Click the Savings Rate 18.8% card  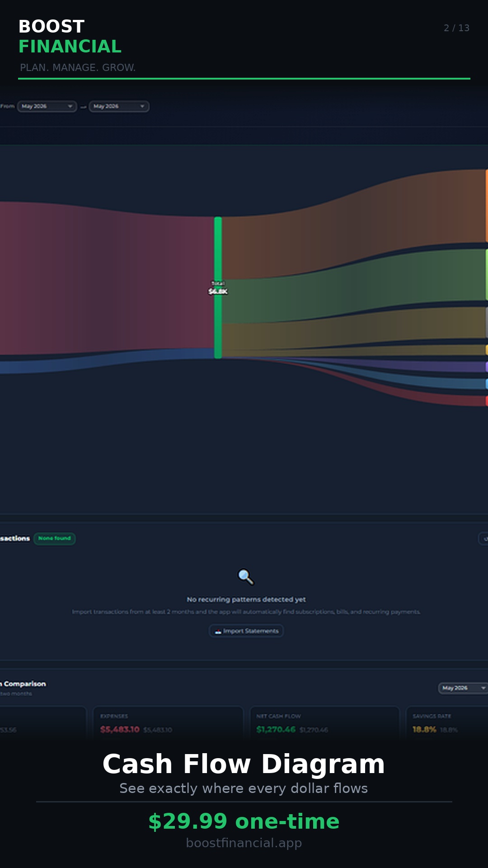447,722
